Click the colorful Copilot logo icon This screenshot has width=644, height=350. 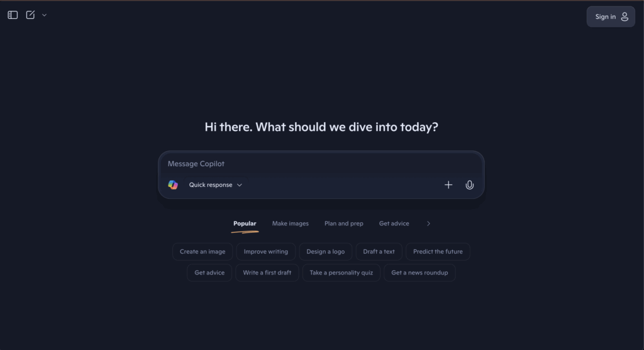coord(173,185)
